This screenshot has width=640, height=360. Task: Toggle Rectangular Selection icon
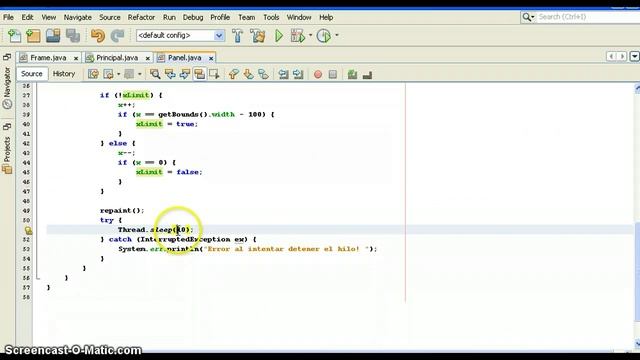point(214,74)
